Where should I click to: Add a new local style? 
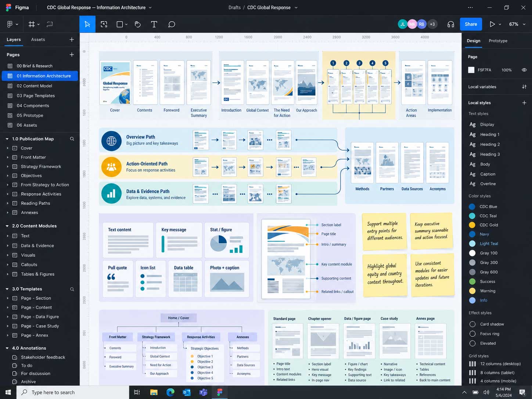[524, 103]
